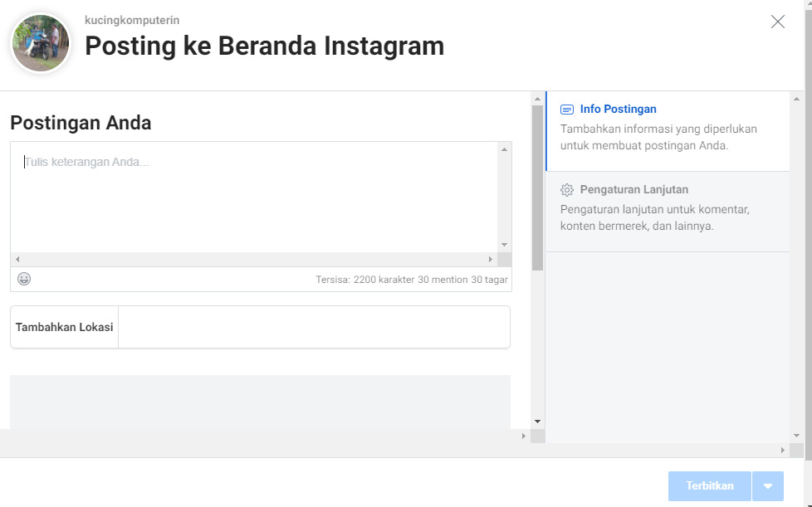
Task: Click the kucingkomputerin profile picture
Action: click(x=40, y=42)
